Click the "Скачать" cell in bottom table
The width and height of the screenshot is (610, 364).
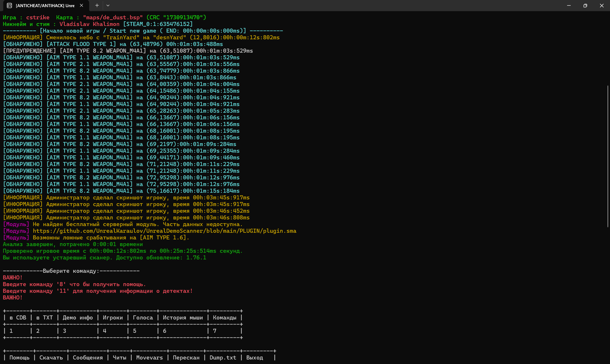pos(51,358)
